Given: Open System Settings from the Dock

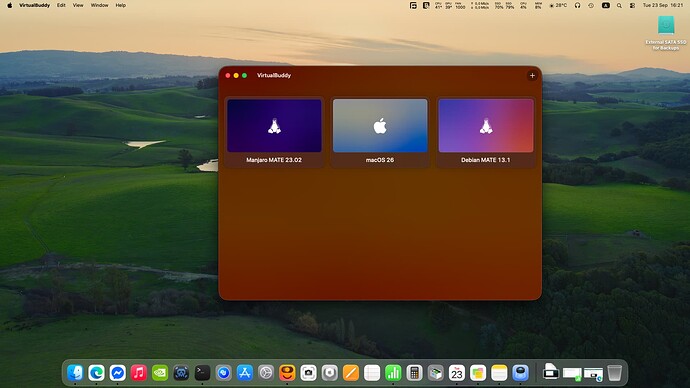Looking at the screenshot, I should (266, 373).
